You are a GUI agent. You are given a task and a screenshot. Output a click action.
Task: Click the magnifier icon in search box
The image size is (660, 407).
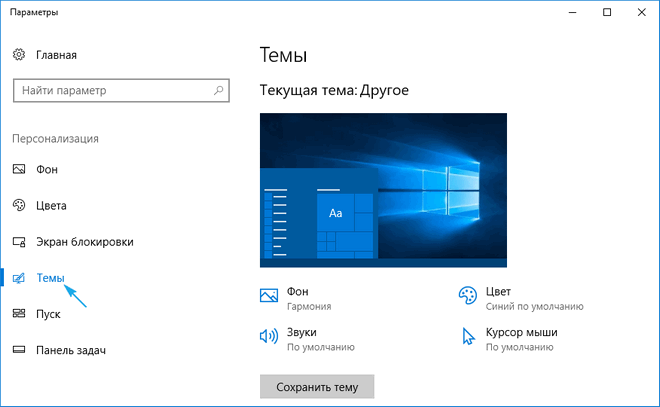pyautogui.click(x=218, y=91)
